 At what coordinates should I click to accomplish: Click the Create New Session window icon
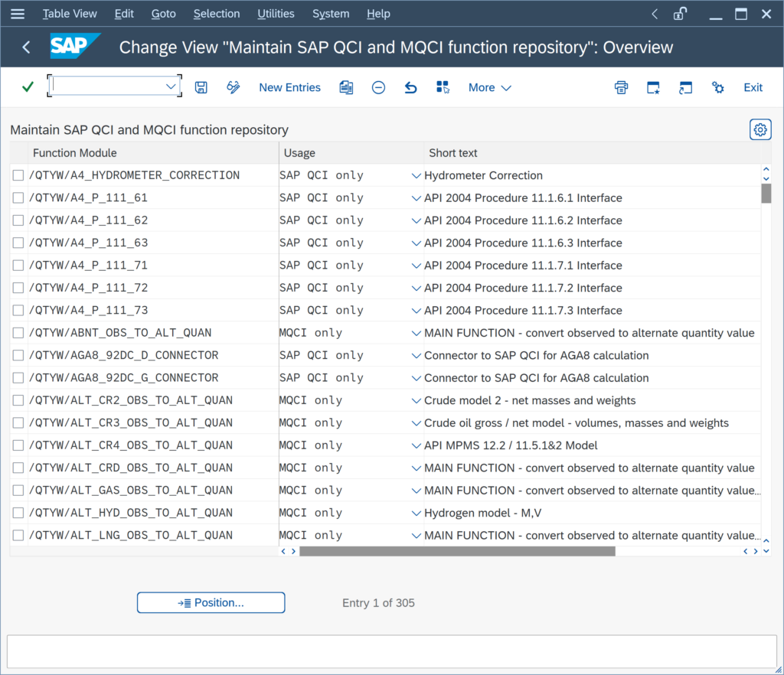(653, 87)
